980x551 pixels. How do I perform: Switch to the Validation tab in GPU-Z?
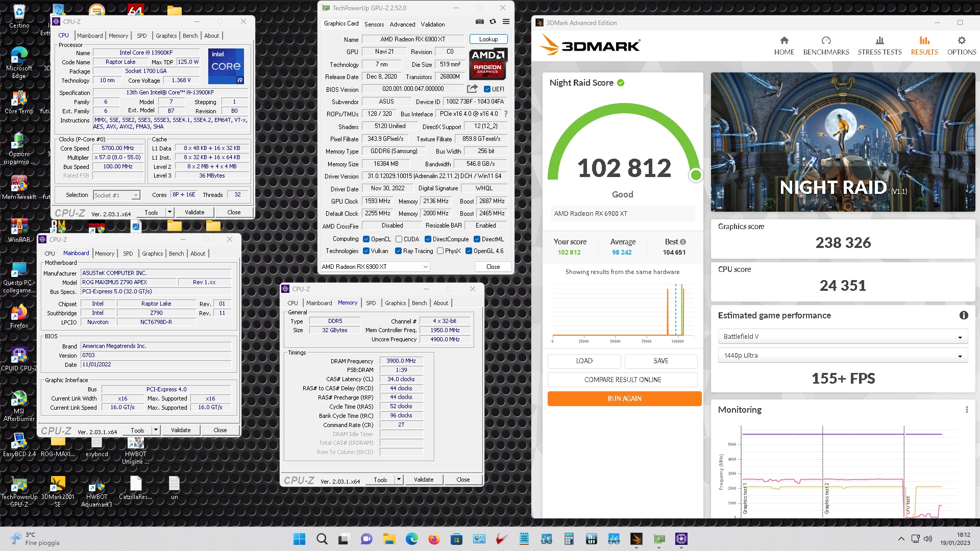tap(433, 24)
